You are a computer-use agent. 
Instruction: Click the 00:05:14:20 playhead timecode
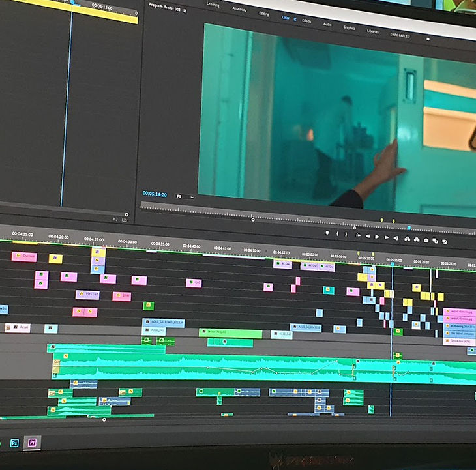(x=155, y=194)
